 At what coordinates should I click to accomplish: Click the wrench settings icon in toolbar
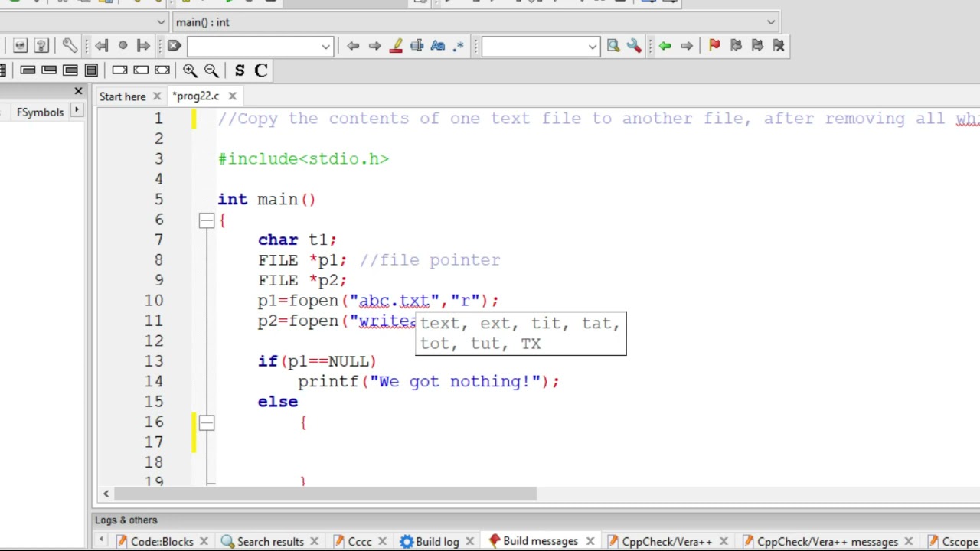point(69,46)
